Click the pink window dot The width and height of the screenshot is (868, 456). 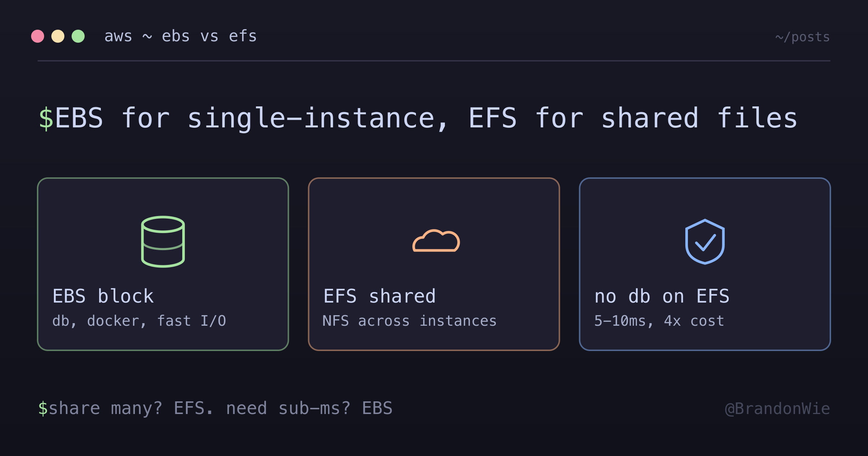pyautogui.click(x=38, y=36)
